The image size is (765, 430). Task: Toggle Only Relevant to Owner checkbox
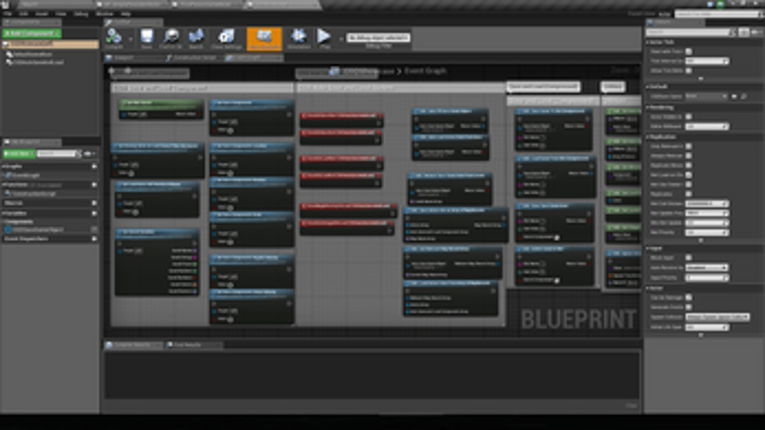pyautogui.click(x=688, y=146)
